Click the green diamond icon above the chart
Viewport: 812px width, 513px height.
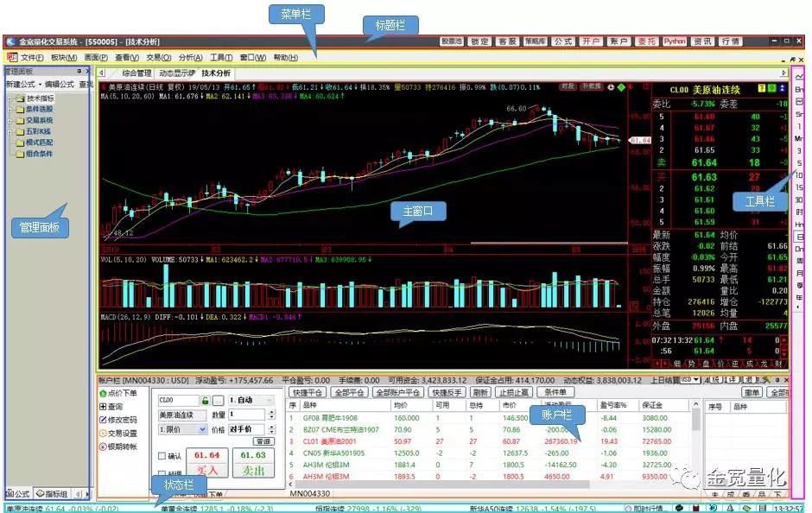[621, 87]
